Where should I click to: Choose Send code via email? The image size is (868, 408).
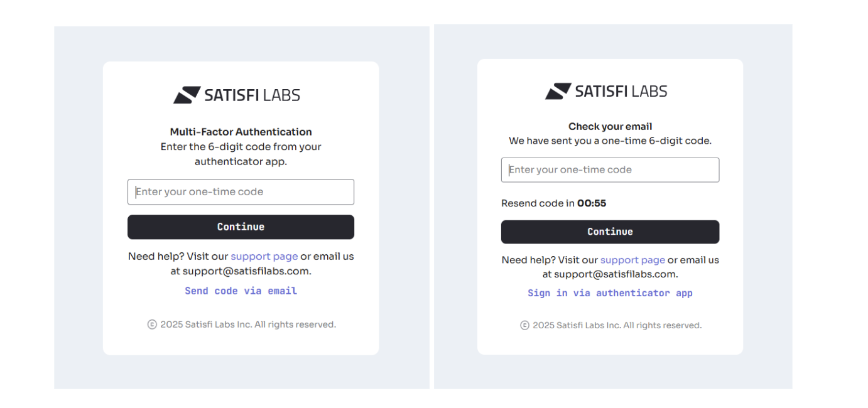click(x=241, y=291)
